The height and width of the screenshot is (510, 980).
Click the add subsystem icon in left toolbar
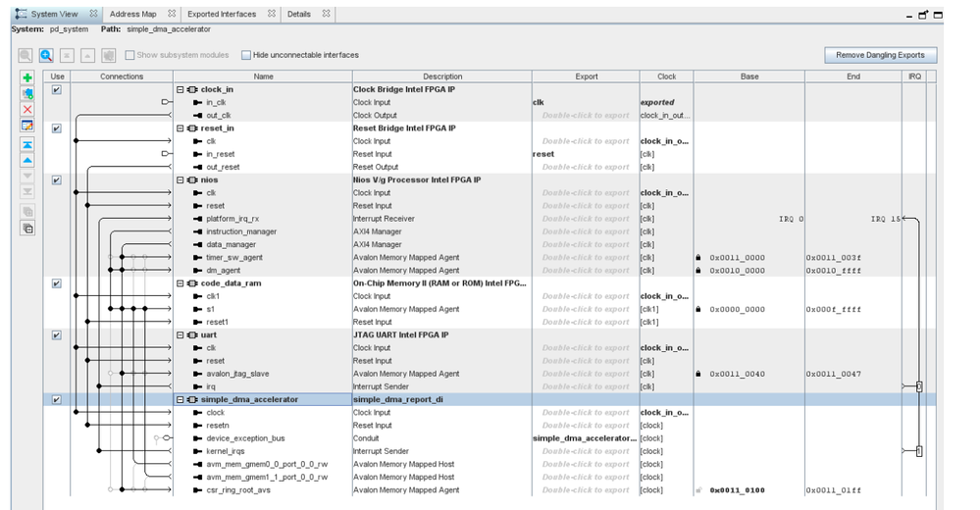point(27,93)
